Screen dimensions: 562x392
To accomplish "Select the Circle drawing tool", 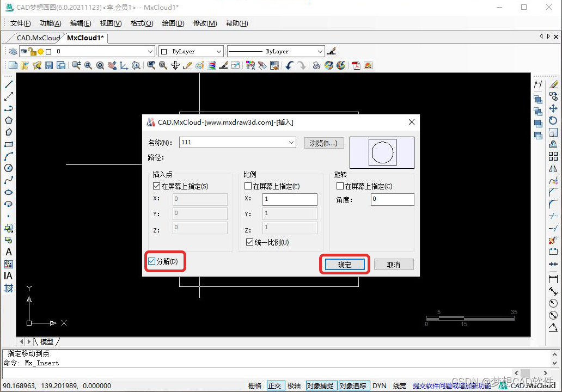I will click(9, 168).
